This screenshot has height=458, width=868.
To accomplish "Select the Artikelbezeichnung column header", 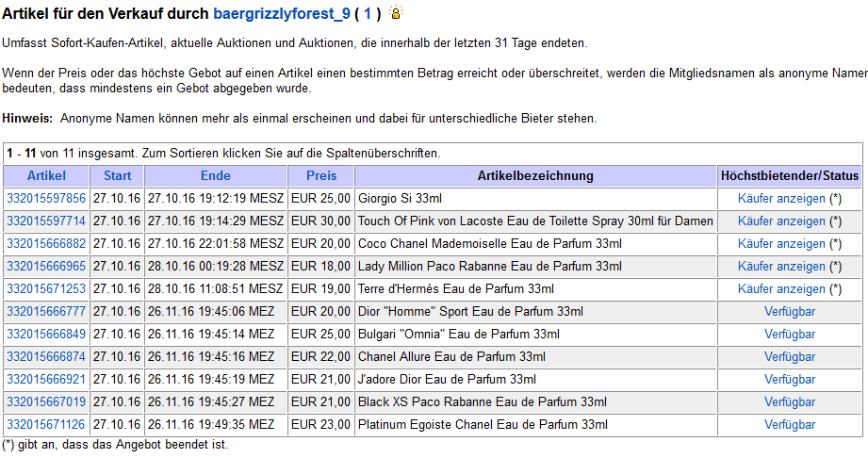I will click(535, 176).
